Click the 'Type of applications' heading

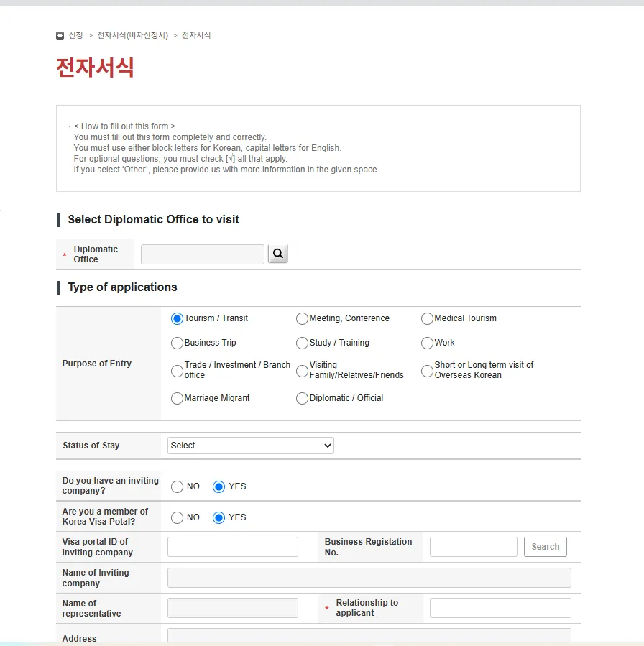tap(122, 287)
